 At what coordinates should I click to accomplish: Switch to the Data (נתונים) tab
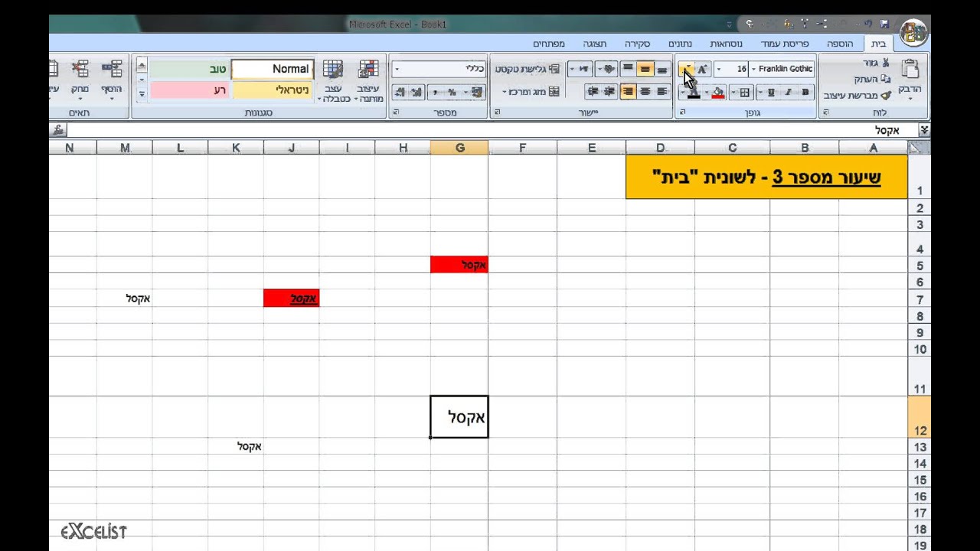point(680,44)
